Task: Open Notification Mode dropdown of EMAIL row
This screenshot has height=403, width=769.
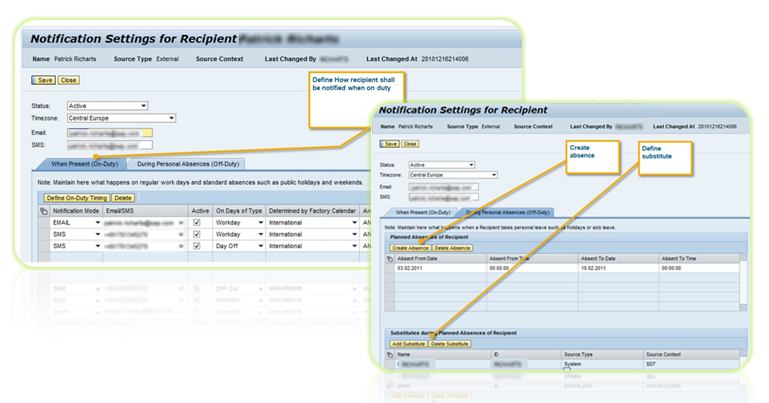Action: (x=98, y=223)
